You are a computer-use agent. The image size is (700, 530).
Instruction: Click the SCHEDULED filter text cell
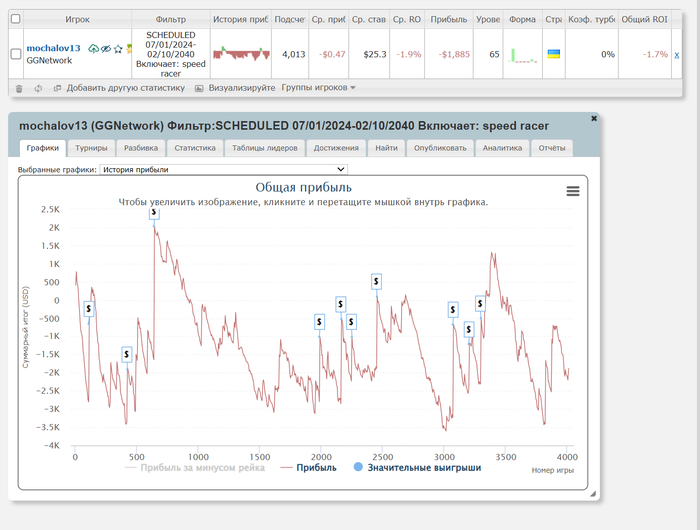click(x=171, y=54)
